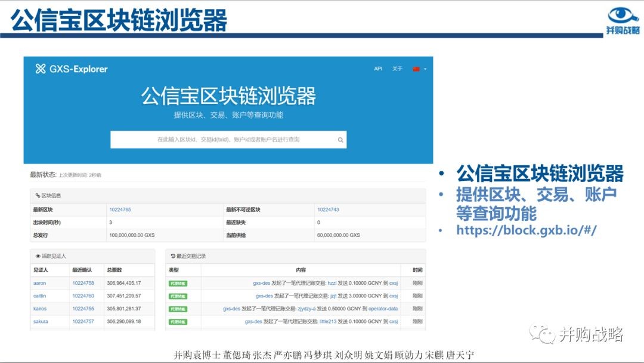The image size is (644, 363).
Task: Open confirmed block 10224757 link
Action: tap(83, 321)
